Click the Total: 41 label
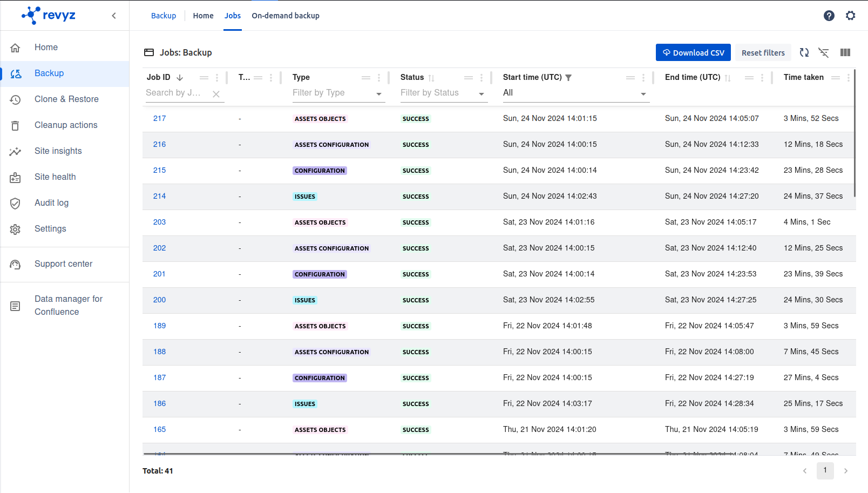This screenshot has width=868, height=493. (158, 471)
